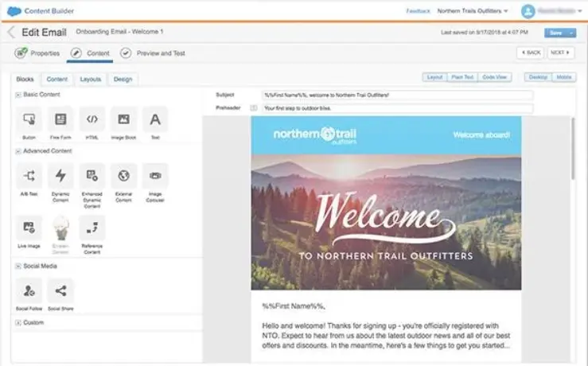Select the Text block icon
588x366 pixels.
pos(155,119)
